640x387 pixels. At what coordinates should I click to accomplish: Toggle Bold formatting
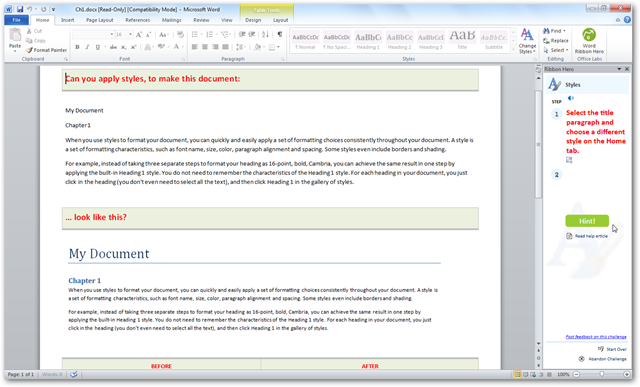[77, 47]
